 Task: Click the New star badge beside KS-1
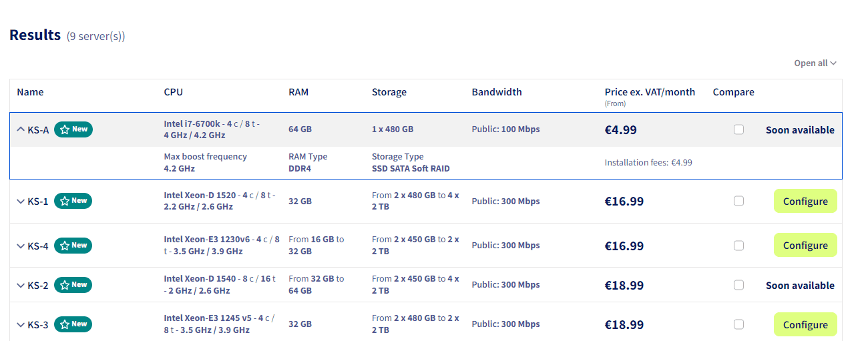pyautogui.click(x=73, y=201)
